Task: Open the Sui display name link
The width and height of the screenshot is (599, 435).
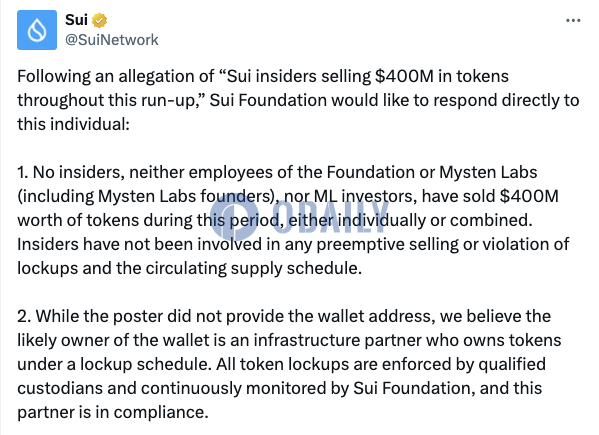Action: click(76, 20)
